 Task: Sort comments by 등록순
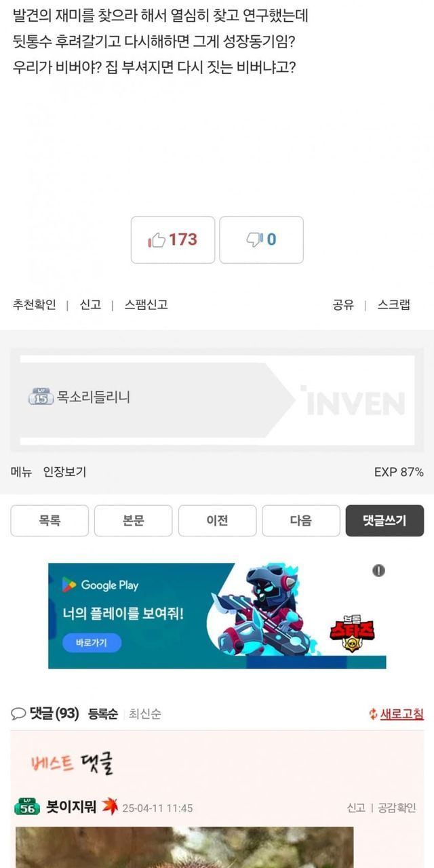click(102, 714)
